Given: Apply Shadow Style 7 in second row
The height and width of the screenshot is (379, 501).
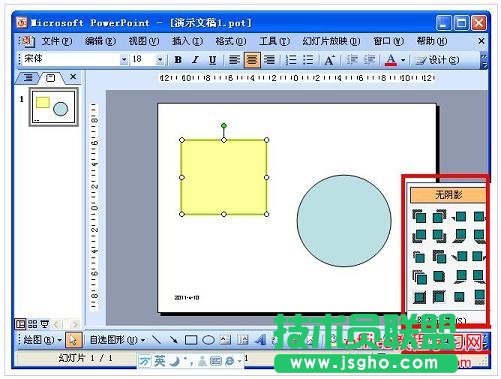Looking at the screenshot, I should [459, 236].
